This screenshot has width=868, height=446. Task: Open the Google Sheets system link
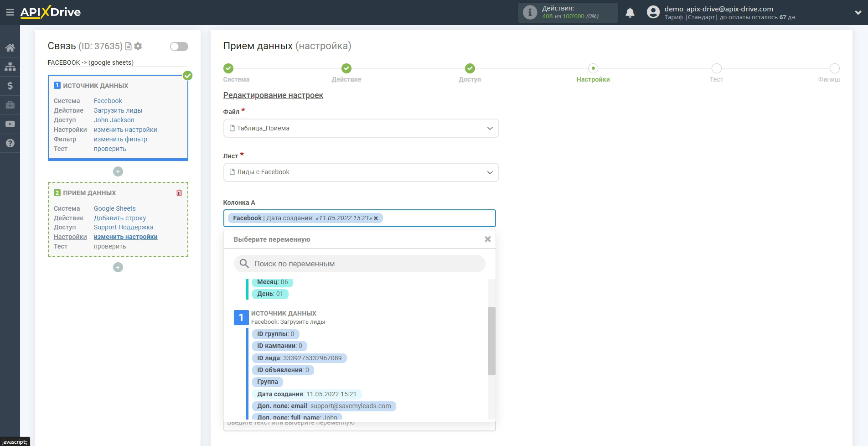click(x=115, y=208)
